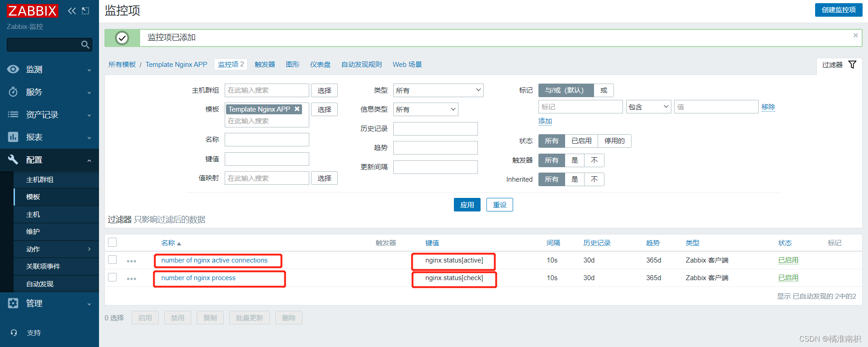Viewport: 868px width, 347px height.
Task: Expand the 资产记录 menu
Action: pos(89,115)
